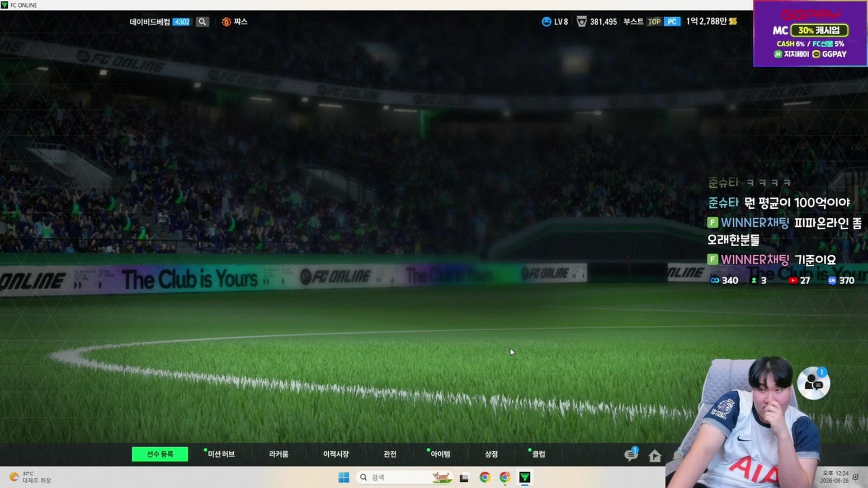This screenshot has width=868, height=488.
Task: Click the blue smiley level icon
Action: click(546, 22)
